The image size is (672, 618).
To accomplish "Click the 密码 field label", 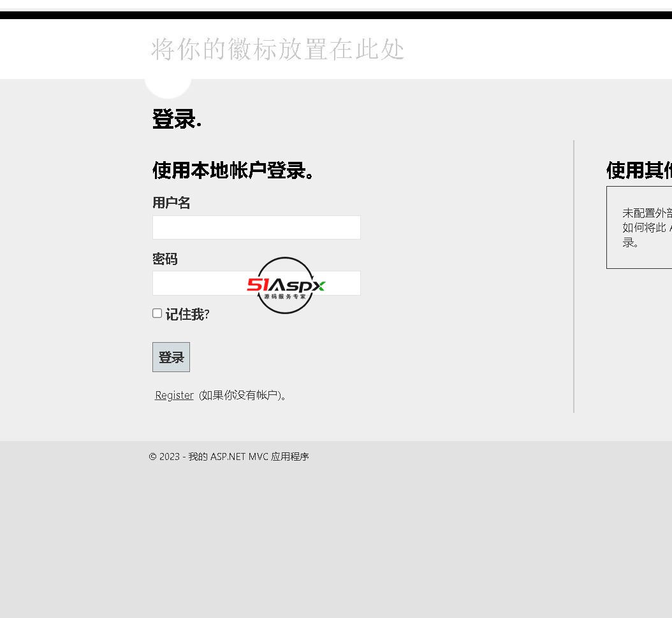I will pos(164,259).
